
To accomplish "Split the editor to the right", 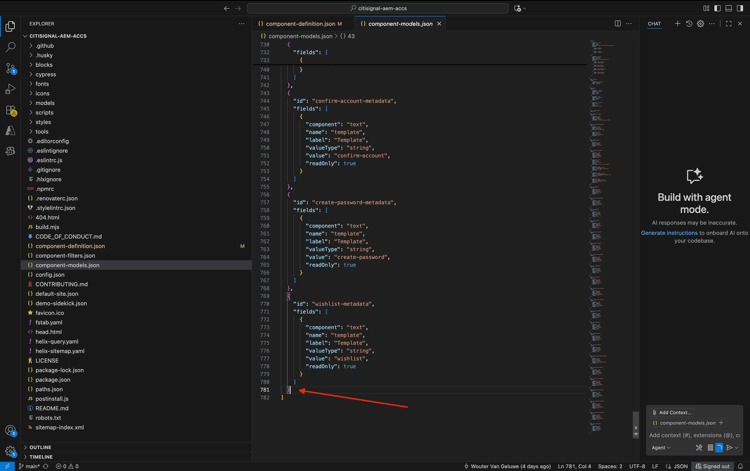I will point(618,23).
